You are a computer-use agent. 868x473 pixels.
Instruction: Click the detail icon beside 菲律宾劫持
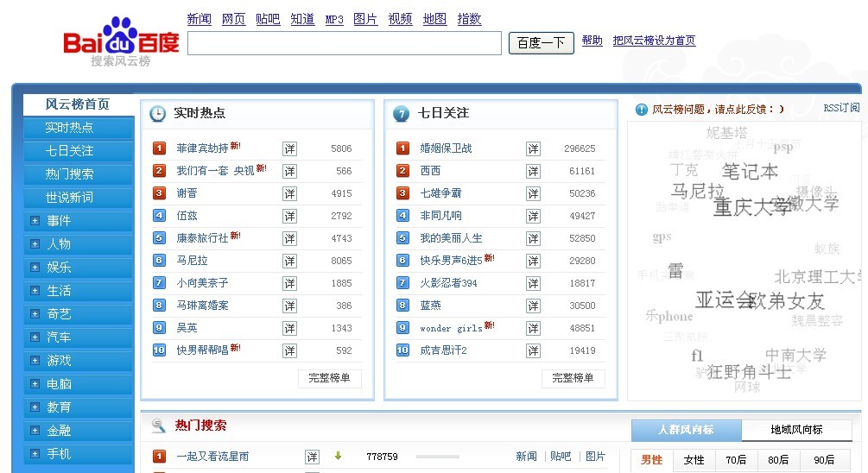(x=289, y=148)
